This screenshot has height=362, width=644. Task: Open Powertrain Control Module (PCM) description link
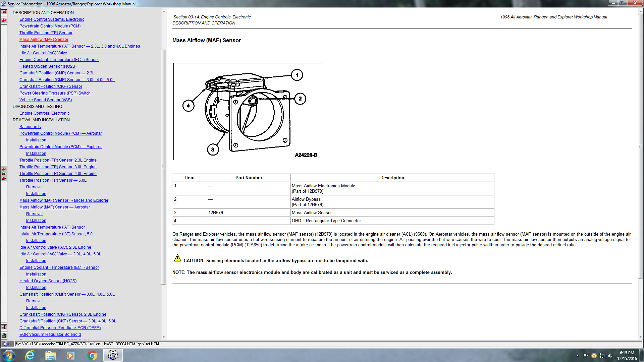(x=50, y=26)
